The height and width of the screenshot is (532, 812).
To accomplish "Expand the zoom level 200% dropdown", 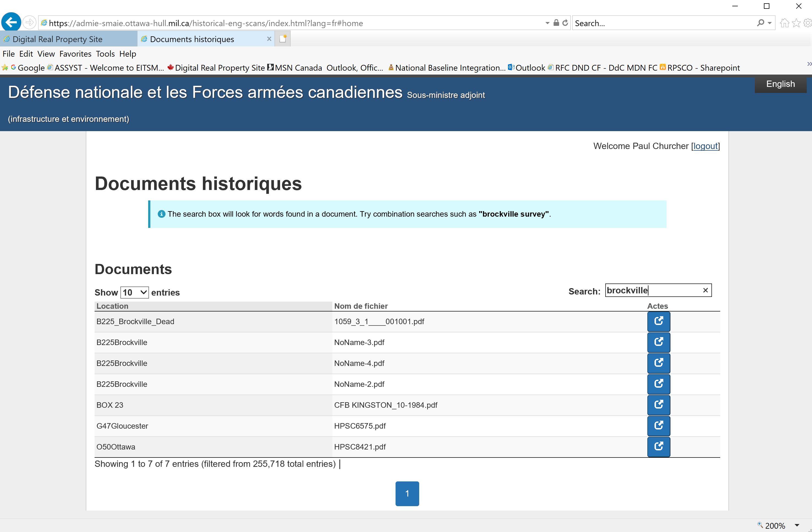I will (797, 525).
